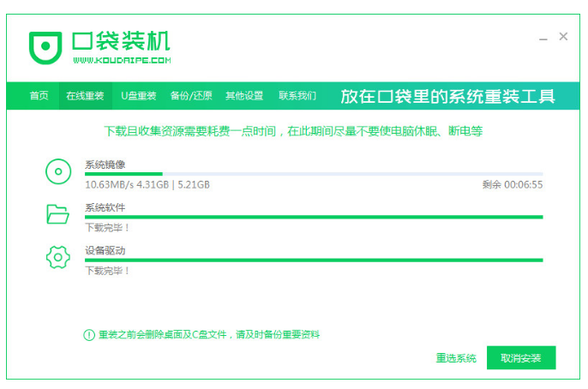Click the 放在口袋里的系统重装工具 slogan
The height and width of the screenshot is (389, 588).
coord(447,96)
